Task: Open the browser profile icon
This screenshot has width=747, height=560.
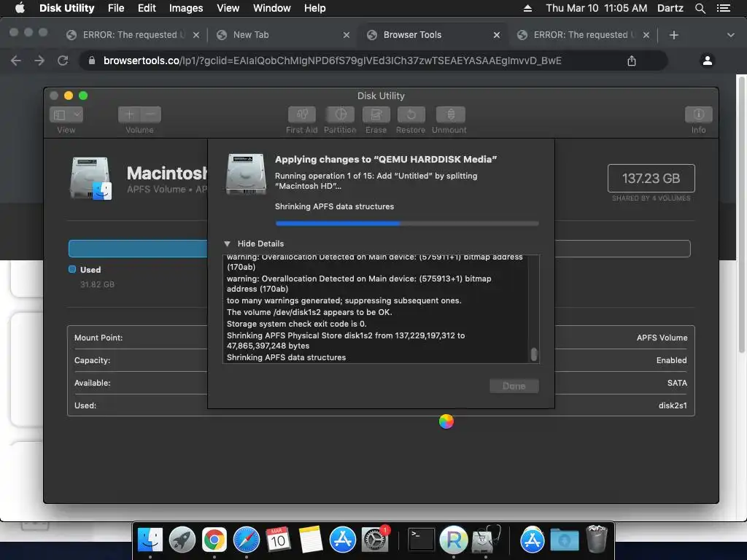Action: (708, 61)
